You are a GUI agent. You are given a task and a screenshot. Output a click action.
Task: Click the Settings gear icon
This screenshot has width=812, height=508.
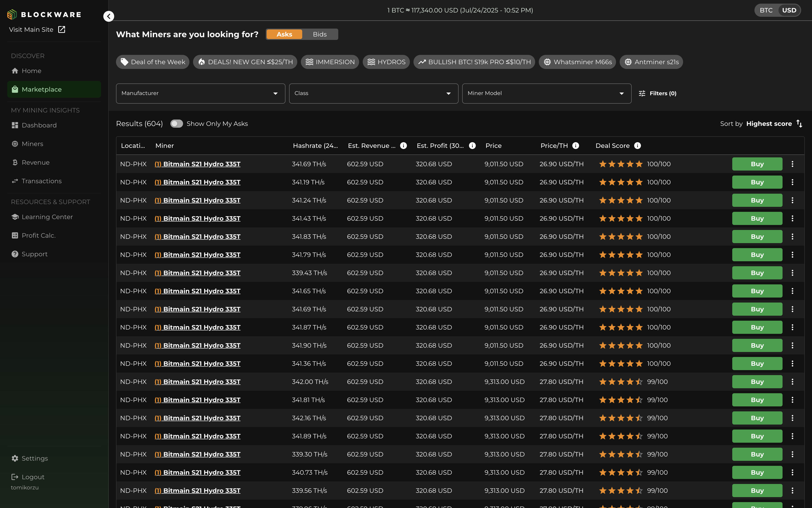pyautogui.click(x=15, y=458)
